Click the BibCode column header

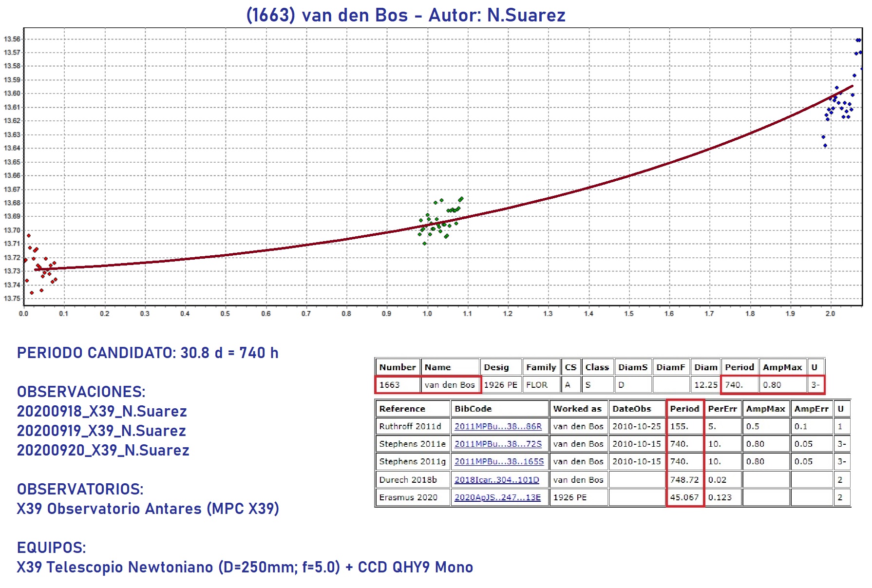pos(473,409)
